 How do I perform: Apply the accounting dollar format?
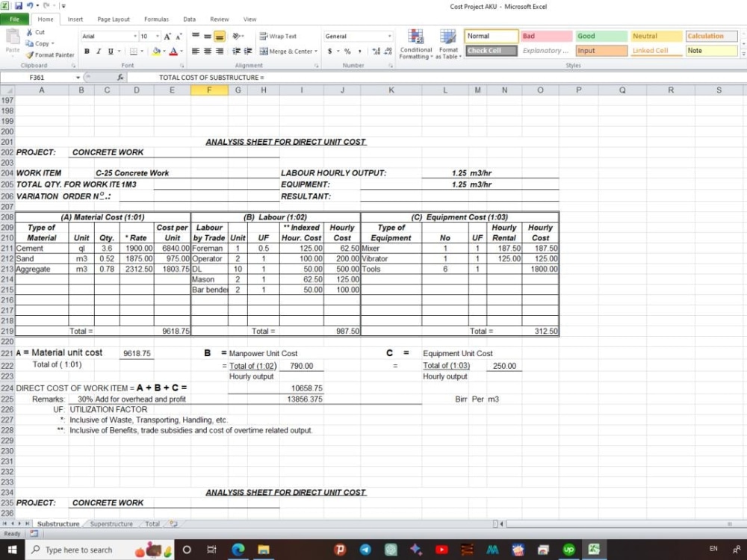coord(329,51)
